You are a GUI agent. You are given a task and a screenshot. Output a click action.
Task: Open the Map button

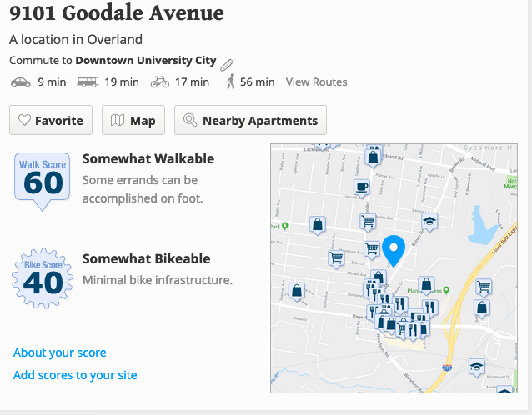coord(133,120)
